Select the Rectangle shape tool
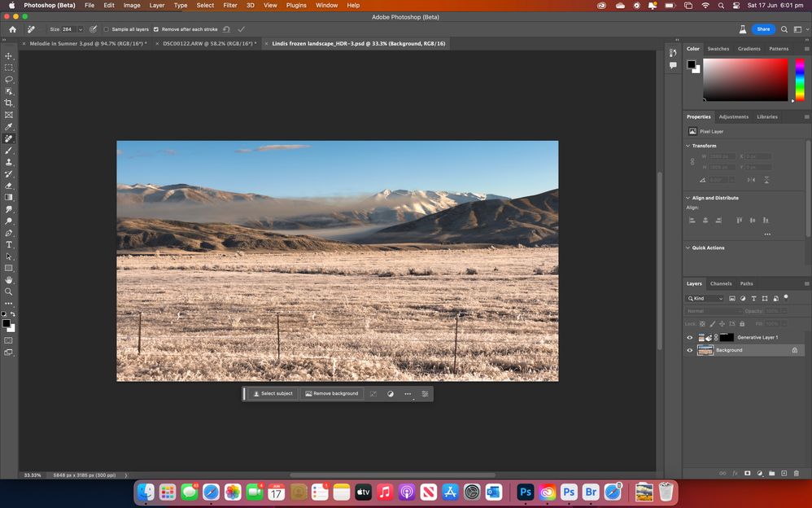 click(9, 268)
